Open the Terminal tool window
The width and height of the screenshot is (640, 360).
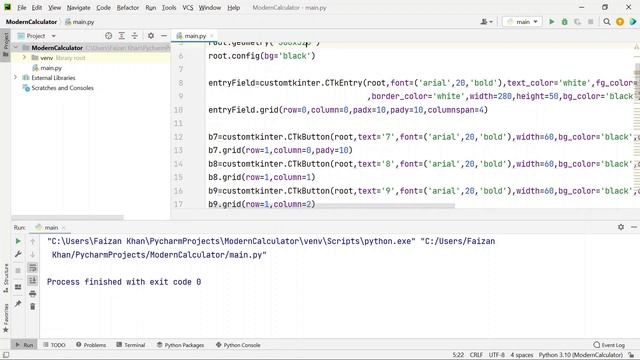(131, 345)
